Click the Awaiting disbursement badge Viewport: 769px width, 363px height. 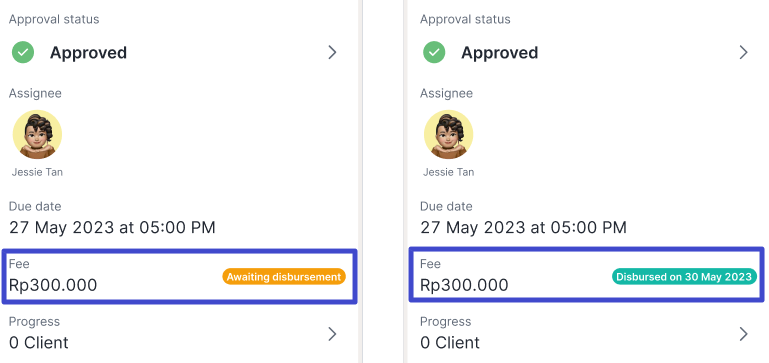pyautogui.click(x=284, y=277)
